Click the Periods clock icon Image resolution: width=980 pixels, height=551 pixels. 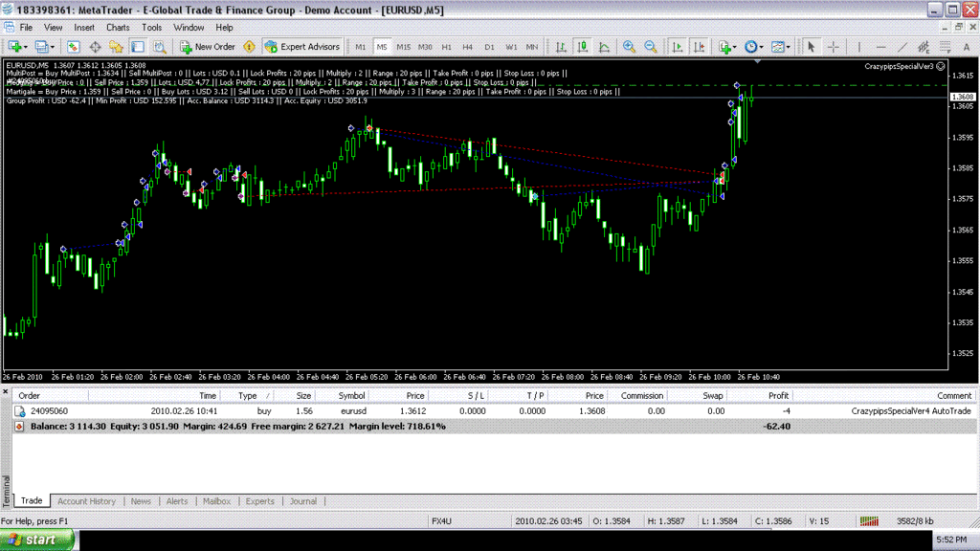[750, 47]
